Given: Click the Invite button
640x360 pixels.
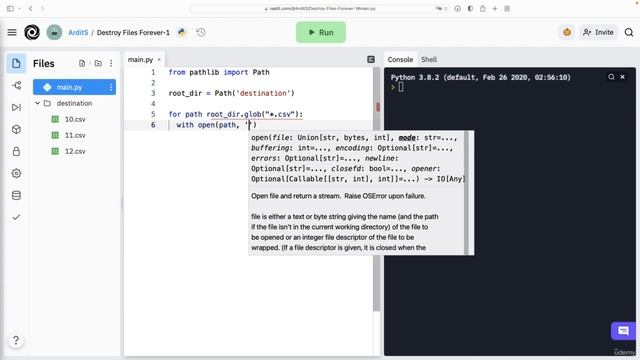Looking at the screenshot, I should (x=598, y=32).
